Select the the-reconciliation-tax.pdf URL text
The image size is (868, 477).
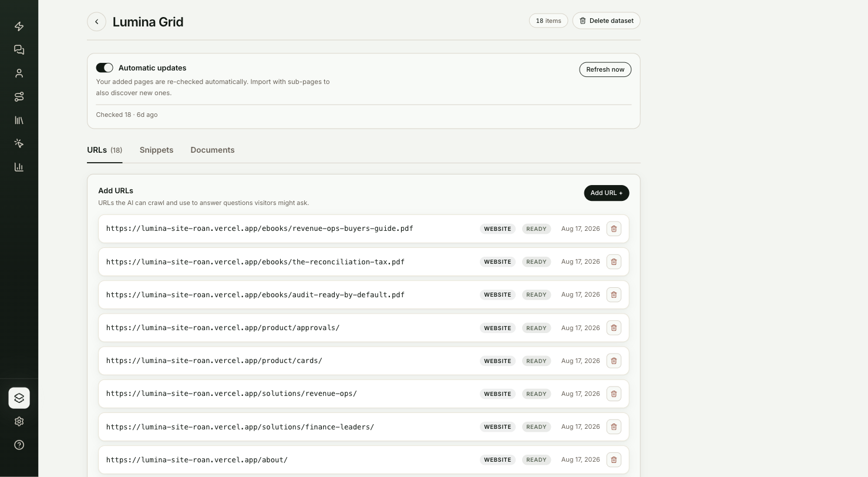coord(255,261)
